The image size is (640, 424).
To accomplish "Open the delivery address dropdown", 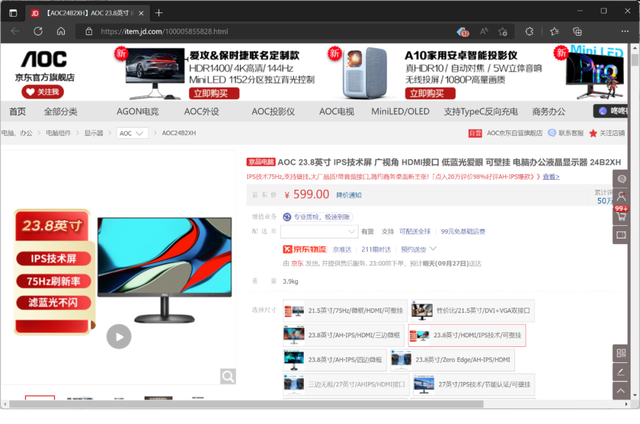I will pos(319,232).
